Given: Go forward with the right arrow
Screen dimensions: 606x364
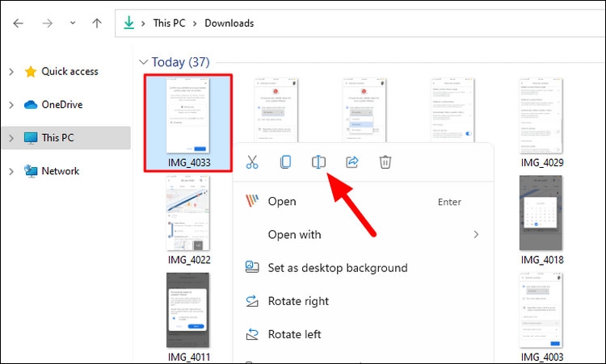Looking at the screenshot, I should click(x=47, y=23).
